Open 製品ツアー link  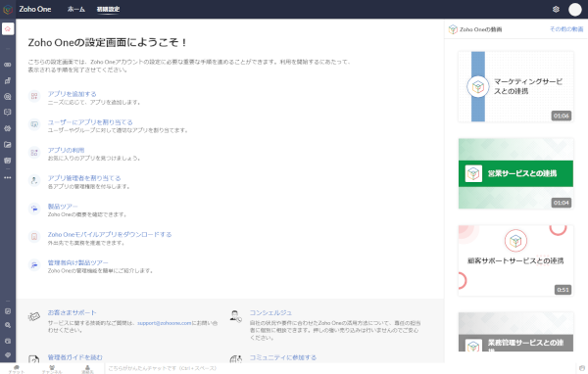tap(63, 207)
